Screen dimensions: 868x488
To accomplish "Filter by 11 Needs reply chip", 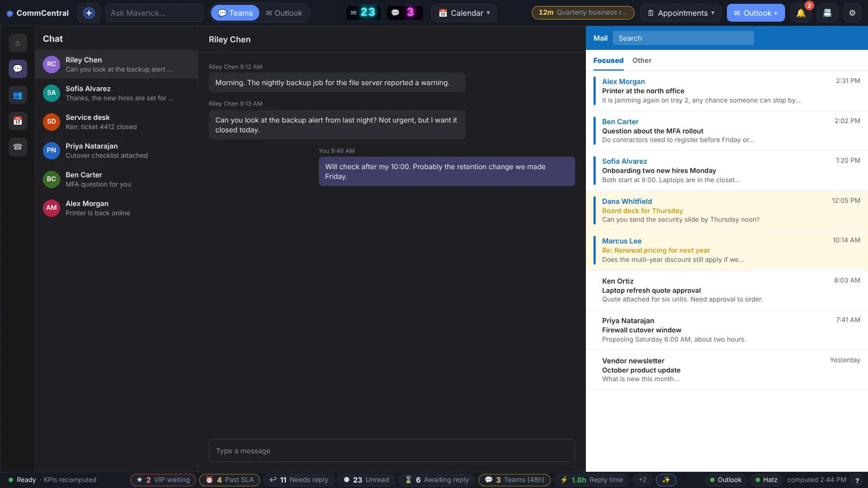I will (299, 480).
